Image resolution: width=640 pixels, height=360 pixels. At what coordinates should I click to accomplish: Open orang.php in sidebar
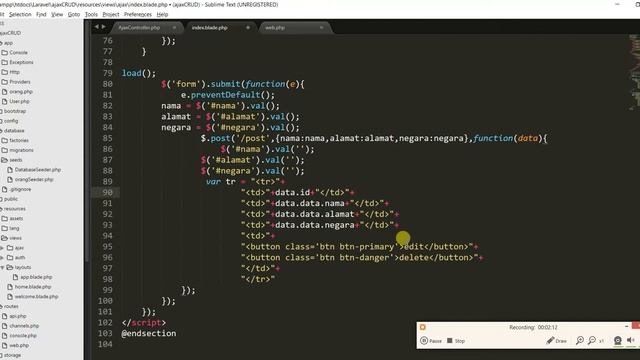[17, 92]
